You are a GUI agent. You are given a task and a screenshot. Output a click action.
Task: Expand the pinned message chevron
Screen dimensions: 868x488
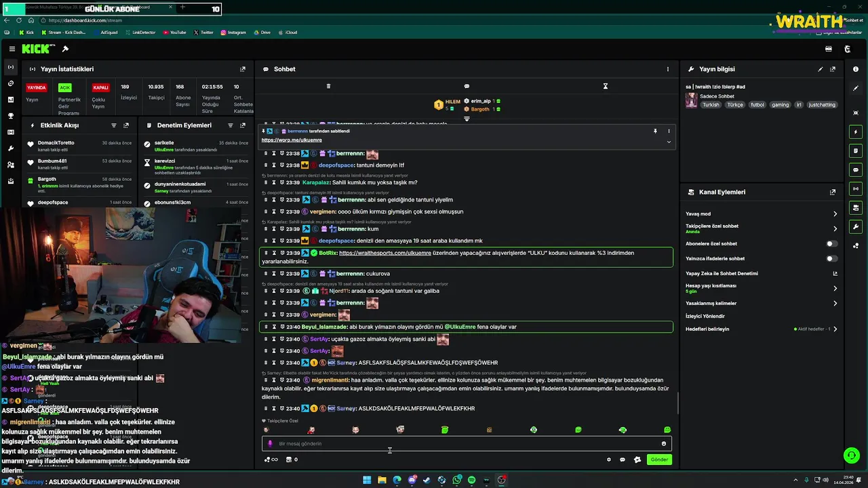(x=669, y=142)
